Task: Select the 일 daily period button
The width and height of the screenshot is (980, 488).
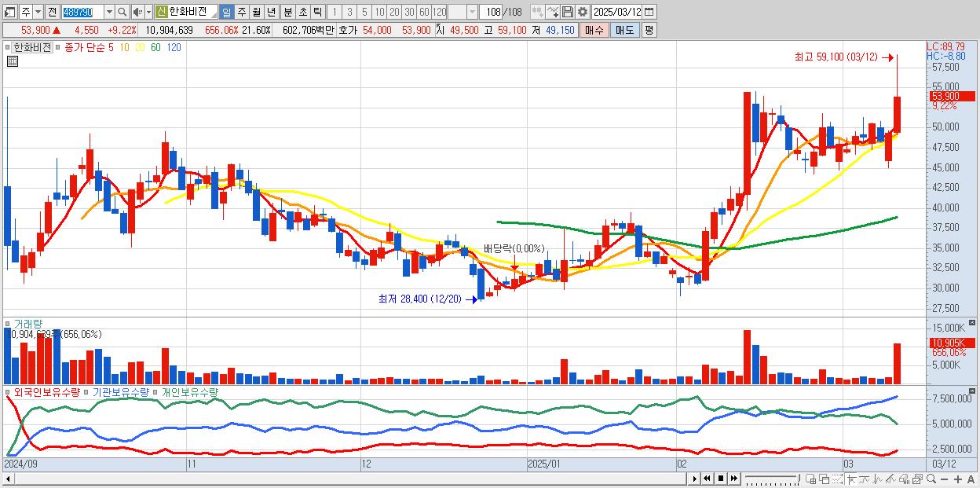Action: click(226, 12)
